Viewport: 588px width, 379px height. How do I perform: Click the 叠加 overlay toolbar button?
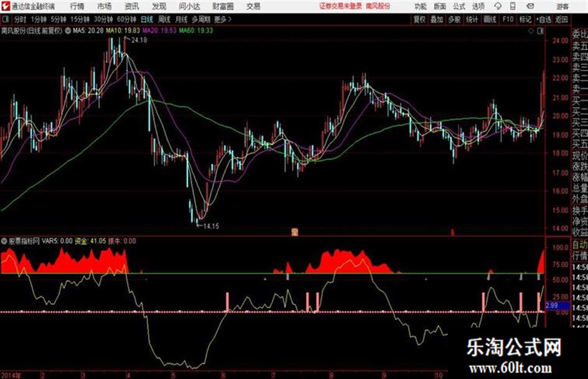click(437, 19)
